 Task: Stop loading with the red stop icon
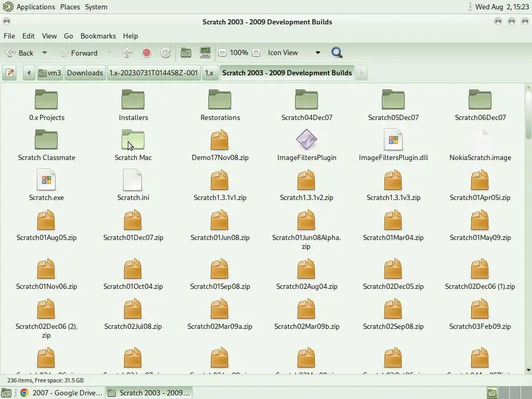tap(146, 52)
